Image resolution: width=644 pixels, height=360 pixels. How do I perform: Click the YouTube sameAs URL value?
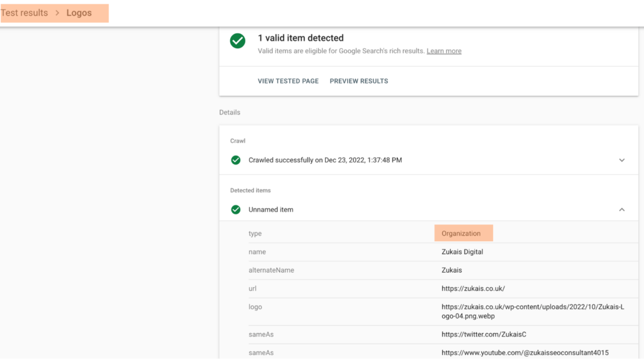point(525,353)
